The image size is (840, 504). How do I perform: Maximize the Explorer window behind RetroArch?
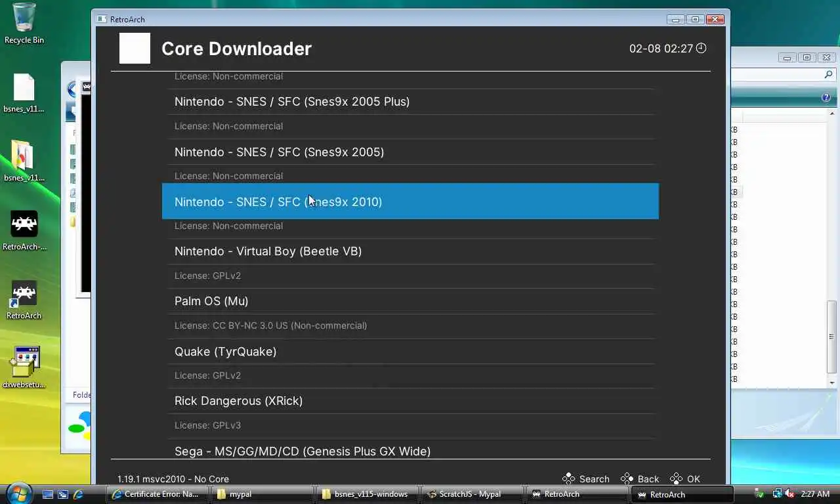(x=807, y=58)
